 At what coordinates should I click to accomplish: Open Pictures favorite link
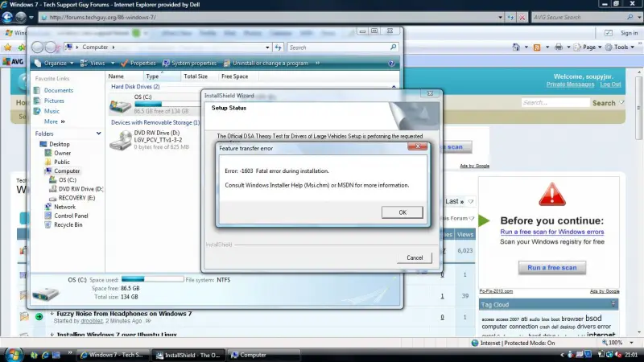click(54, 101)
